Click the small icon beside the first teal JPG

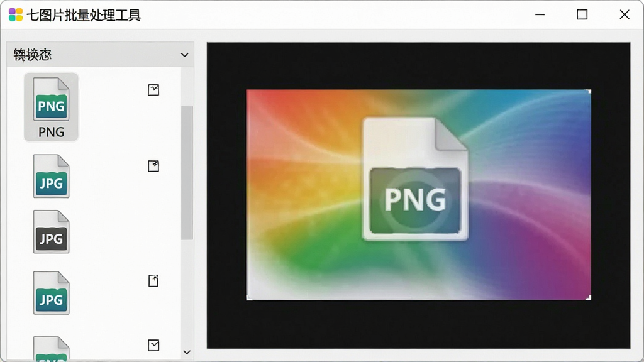153,166
